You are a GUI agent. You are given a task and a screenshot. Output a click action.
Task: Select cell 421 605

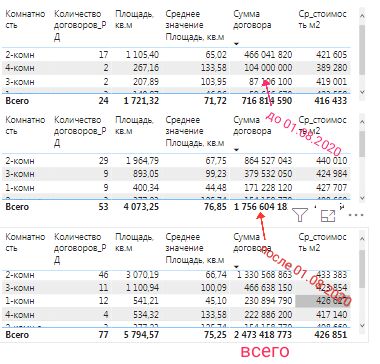(x=331, y=55)
